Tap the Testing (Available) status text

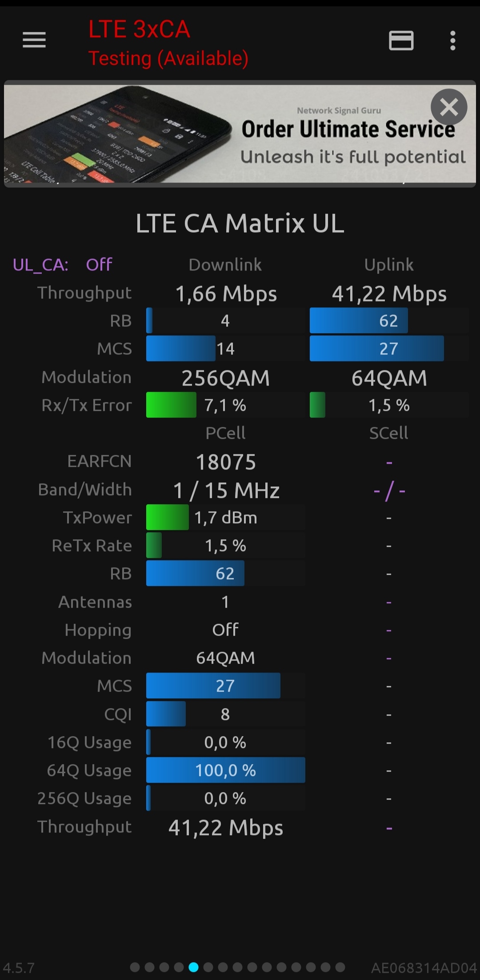tap(168, 58)
